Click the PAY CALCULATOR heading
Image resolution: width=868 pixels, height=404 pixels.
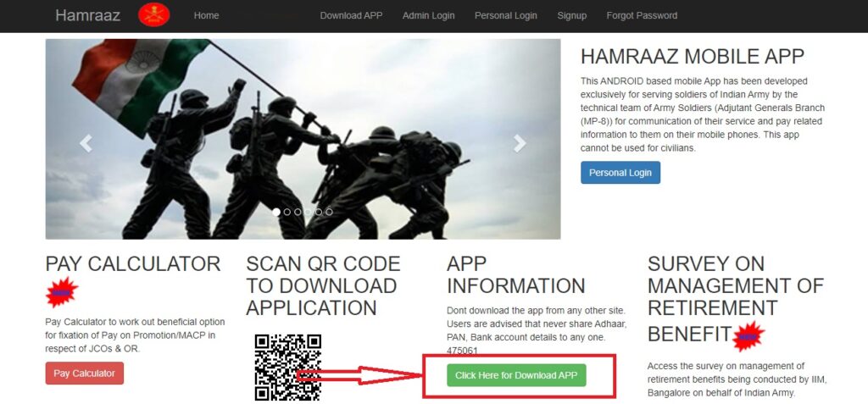pos(133,264)
